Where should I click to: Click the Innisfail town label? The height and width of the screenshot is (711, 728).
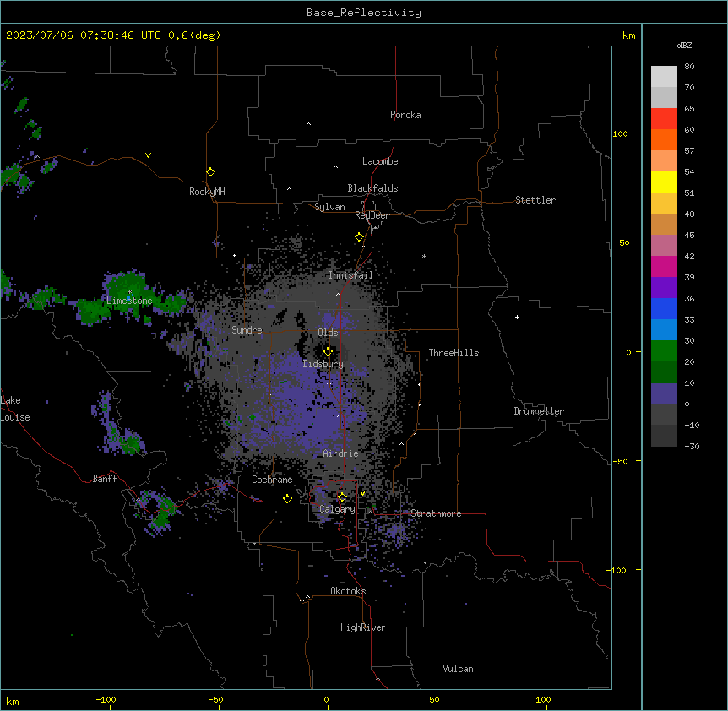click(x=351, y=275)
